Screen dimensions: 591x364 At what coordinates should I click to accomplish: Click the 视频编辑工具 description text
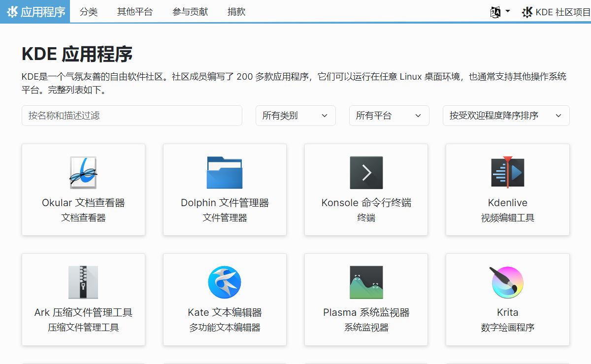(x=507, y=218)
